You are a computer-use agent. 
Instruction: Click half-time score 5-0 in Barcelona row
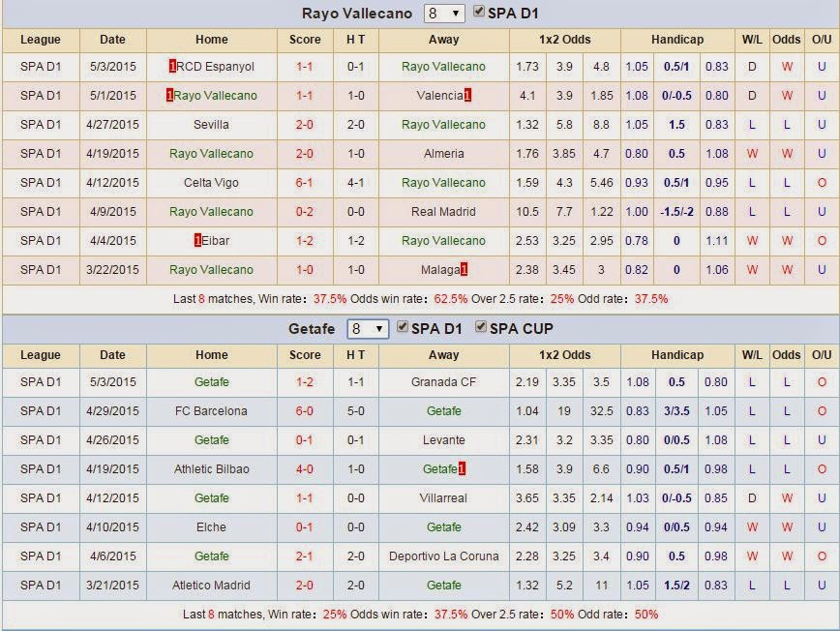pos(356,411)
